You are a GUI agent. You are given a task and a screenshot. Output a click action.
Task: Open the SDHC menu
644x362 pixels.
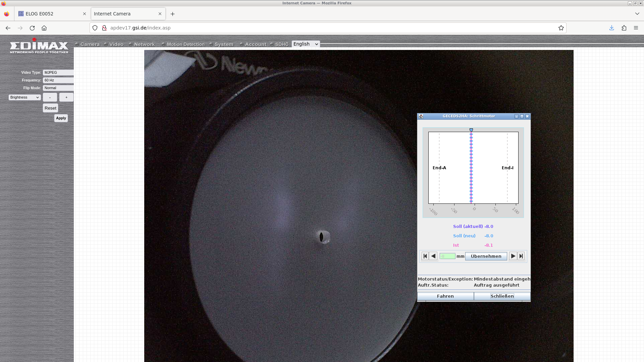click(282, 44)
